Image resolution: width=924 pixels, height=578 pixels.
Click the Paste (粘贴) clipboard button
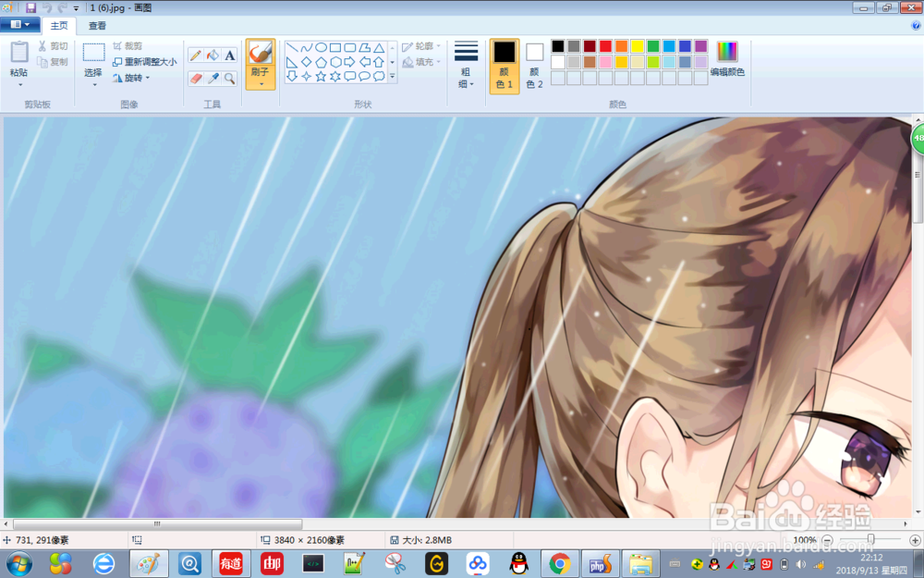point(19,58)
